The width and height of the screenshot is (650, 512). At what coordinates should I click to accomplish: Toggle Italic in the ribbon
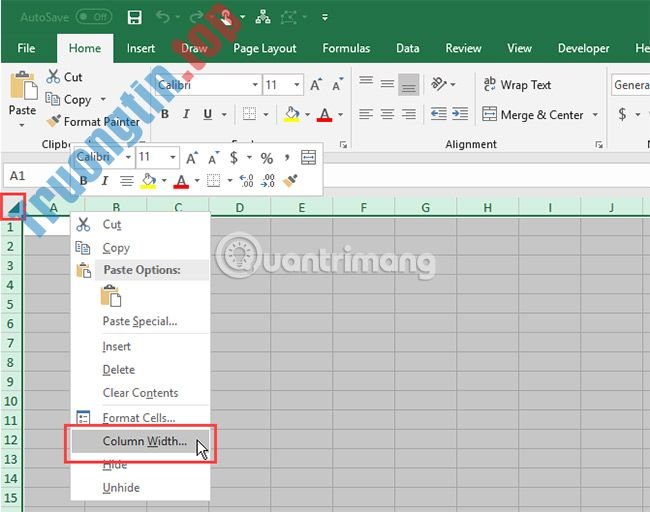click(x=186, y=114)
